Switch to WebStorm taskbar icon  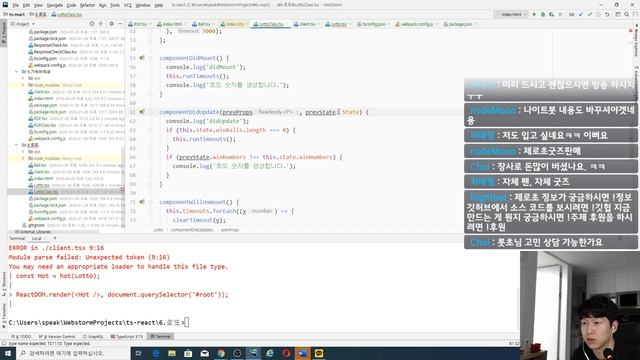253,353
